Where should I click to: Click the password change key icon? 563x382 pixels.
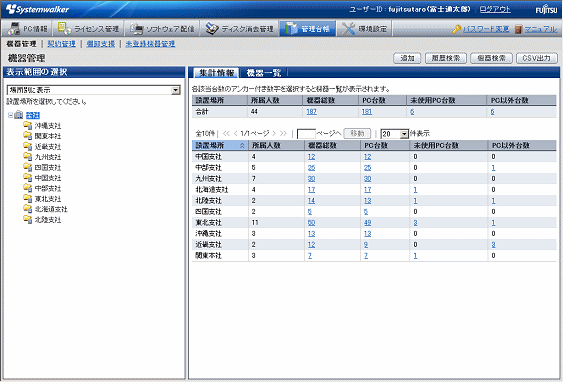pyautogui.click(x=456, y=29)
